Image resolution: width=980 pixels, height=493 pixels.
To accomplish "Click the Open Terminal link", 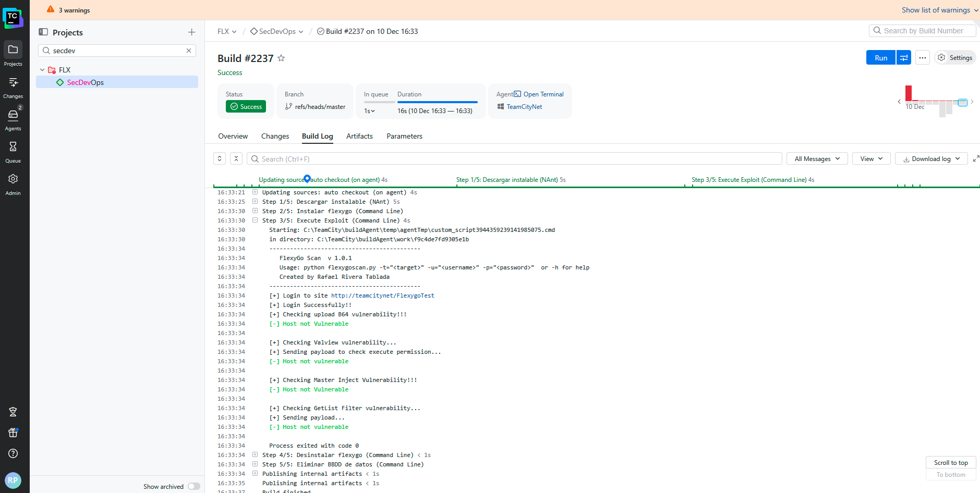I will coord(539,94).
